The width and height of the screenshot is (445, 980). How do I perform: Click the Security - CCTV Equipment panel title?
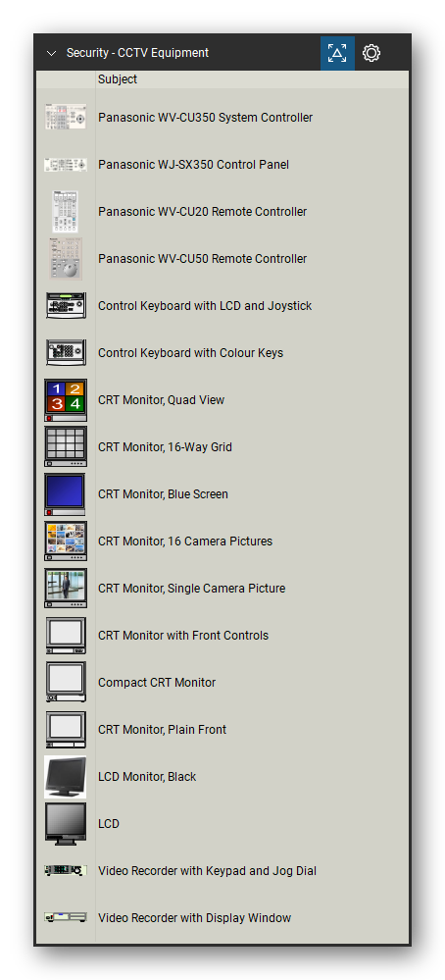(138, 53)
